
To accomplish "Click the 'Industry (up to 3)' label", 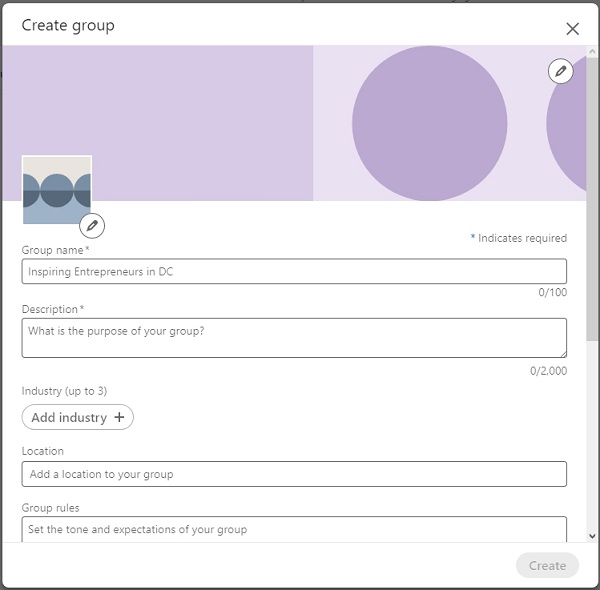I will click(64, 391).
